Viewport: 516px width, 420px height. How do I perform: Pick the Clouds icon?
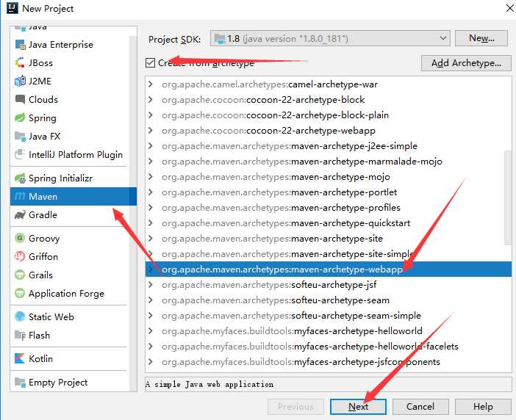pyautogui.click(x=20, y=99)
